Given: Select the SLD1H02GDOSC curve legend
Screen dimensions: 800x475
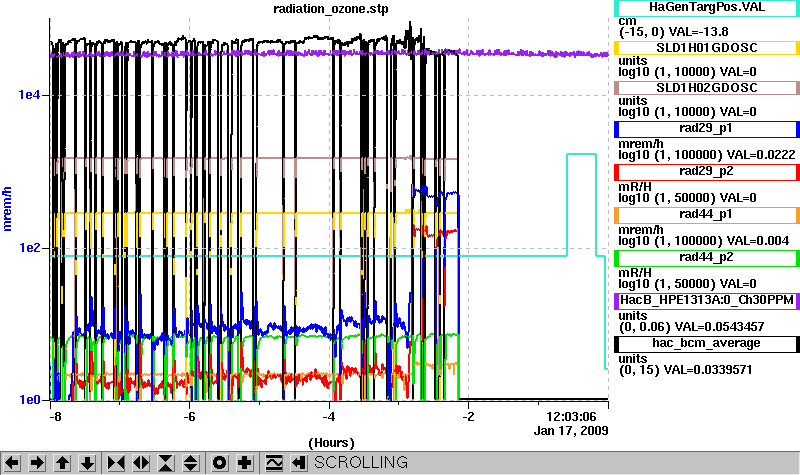Looking at the screenshot, I should point(707,88).
